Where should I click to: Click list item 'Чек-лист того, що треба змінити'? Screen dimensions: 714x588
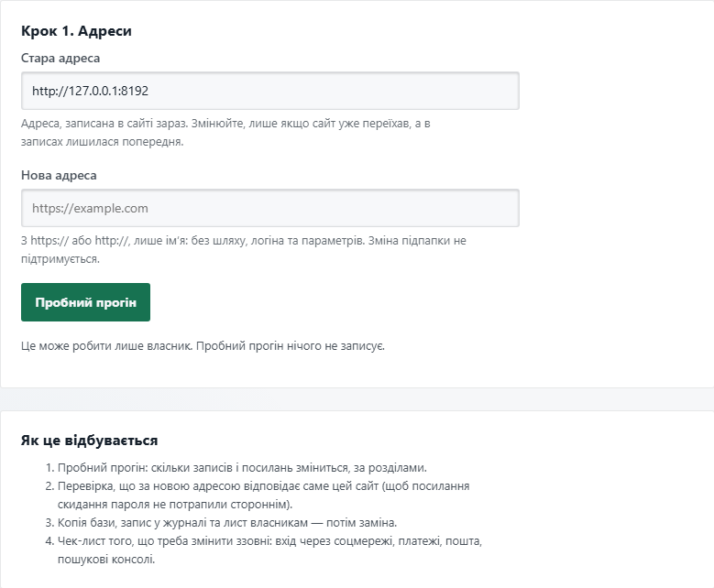tap(270, 550)
